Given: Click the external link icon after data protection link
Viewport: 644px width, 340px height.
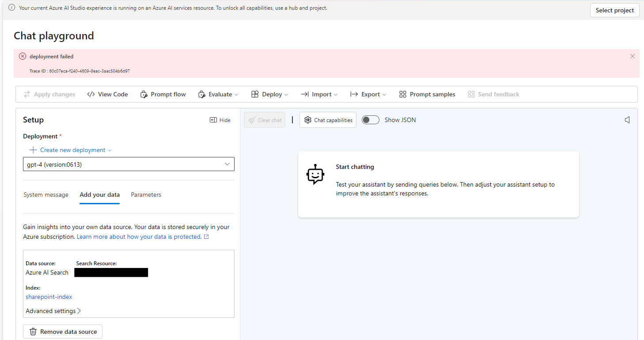Looking at the screenshot, I should (x=206, y=237).
